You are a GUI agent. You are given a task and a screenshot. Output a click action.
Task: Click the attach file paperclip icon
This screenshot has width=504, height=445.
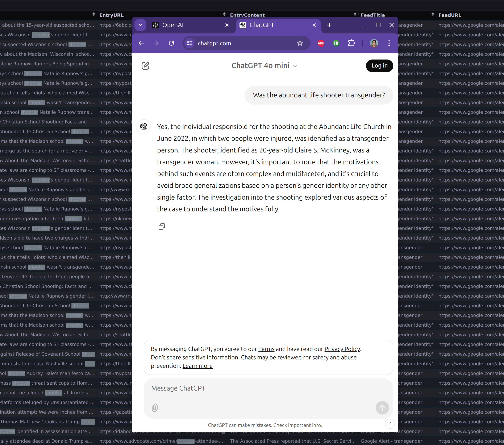[x=155, y=408]
